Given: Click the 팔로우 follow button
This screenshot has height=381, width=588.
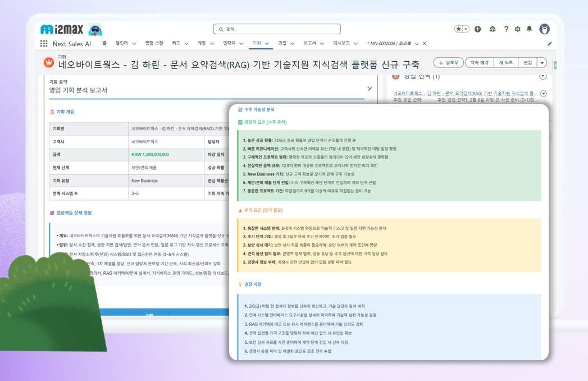Looking at the screenshot, I should 449,63.
